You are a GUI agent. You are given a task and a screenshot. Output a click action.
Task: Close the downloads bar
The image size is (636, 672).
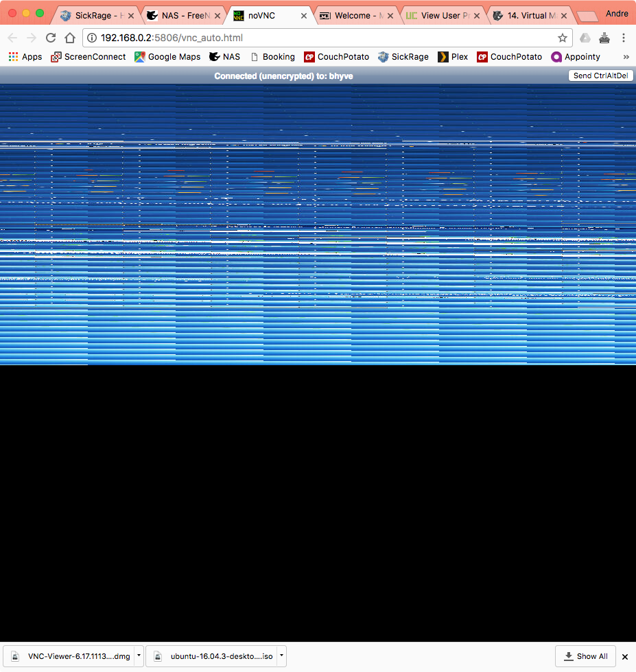(625, 657)
